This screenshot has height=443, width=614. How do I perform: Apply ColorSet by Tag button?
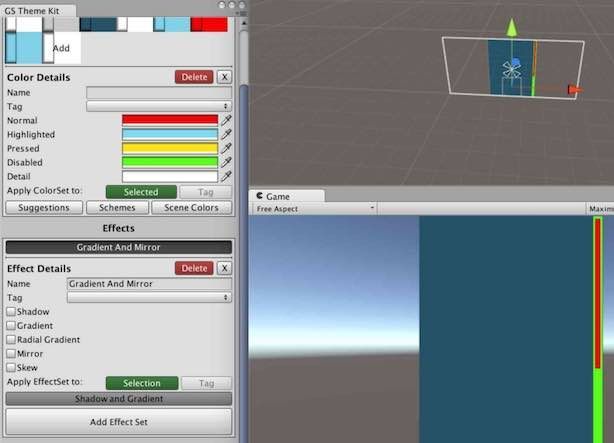click(206, 192)
